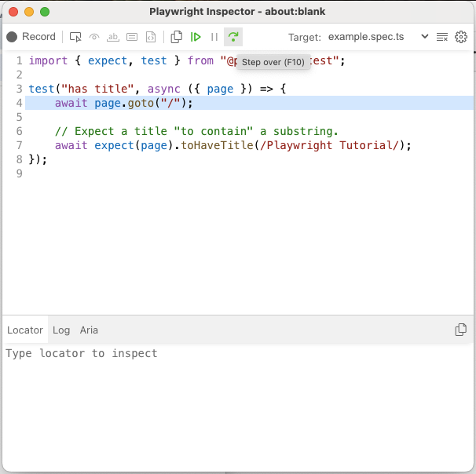Copy the test code from toolbar

click(x=177, y=37)
